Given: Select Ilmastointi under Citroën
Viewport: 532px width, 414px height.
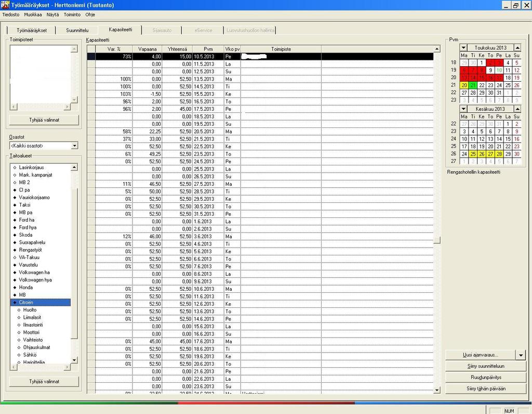Looking at the screenshot, I should click(x=33, y=325).
